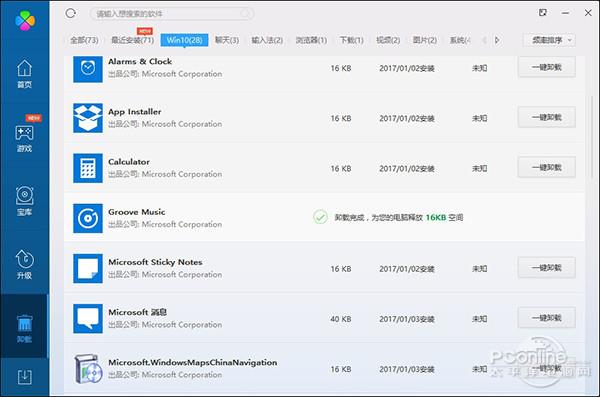The width and height of the screenshot is (600, 397).
Task: Select the 聊天(3) tab
Action: tap(227, 40)
